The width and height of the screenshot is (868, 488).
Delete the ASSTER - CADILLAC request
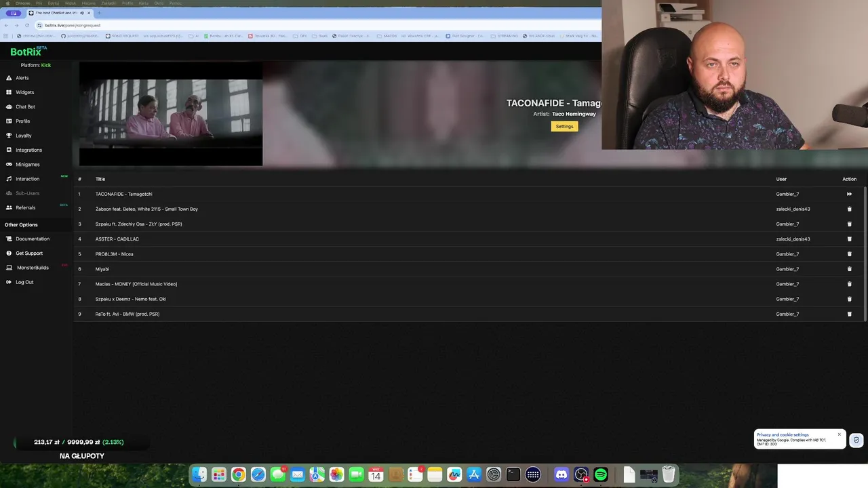[x=849, y=239]
